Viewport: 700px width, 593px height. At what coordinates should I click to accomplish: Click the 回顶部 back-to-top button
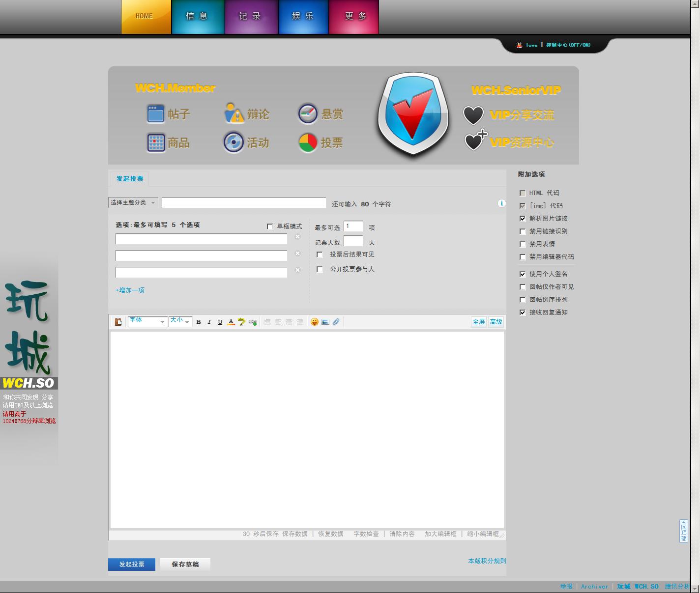683,531
